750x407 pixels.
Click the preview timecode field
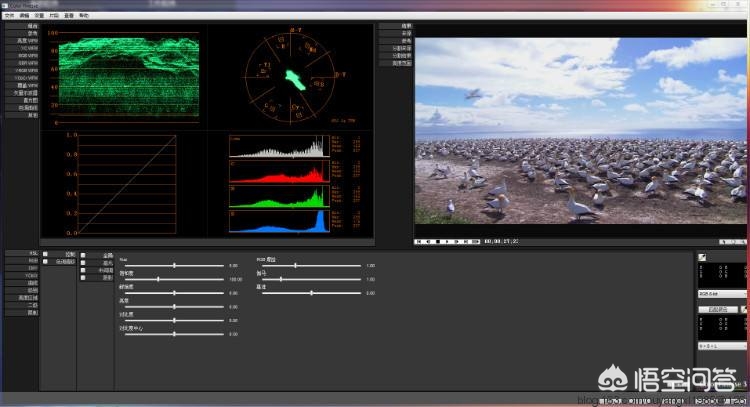[500, 241]
